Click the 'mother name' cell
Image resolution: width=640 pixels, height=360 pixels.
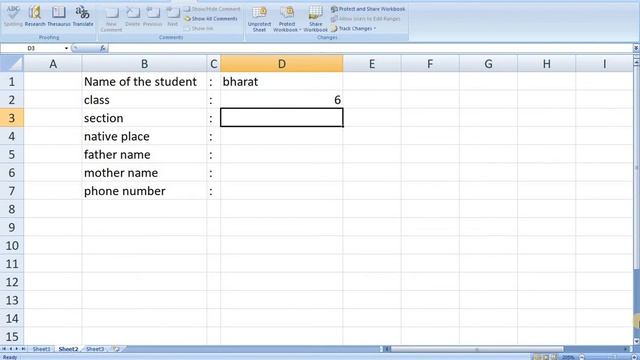point(144,173)
